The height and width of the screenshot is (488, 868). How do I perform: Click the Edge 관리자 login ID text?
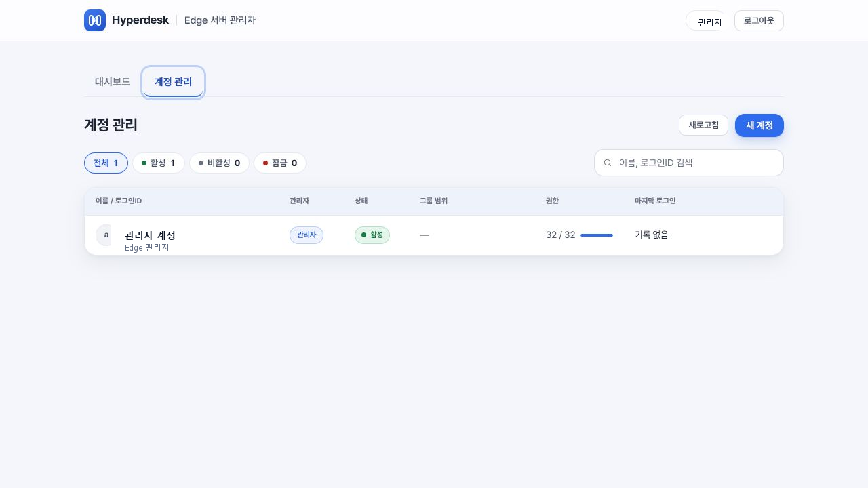click(x=147, y=248)
